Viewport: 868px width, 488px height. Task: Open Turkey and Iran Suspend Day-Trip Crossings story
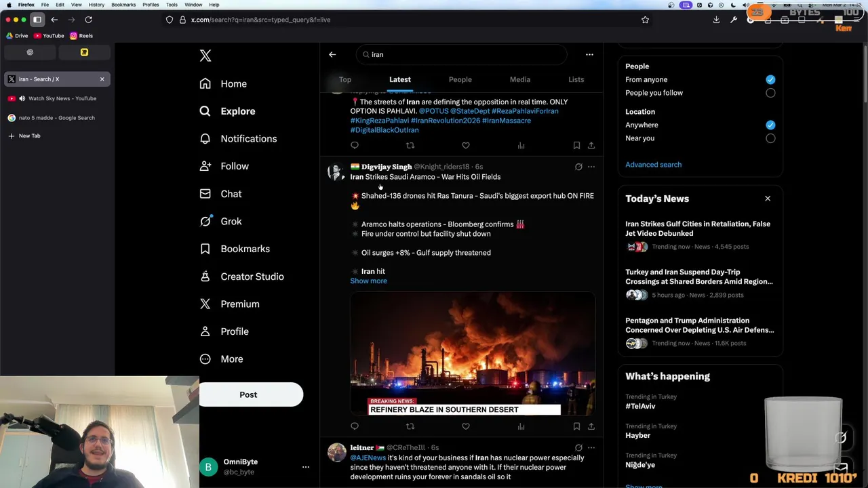pos(700,283)
